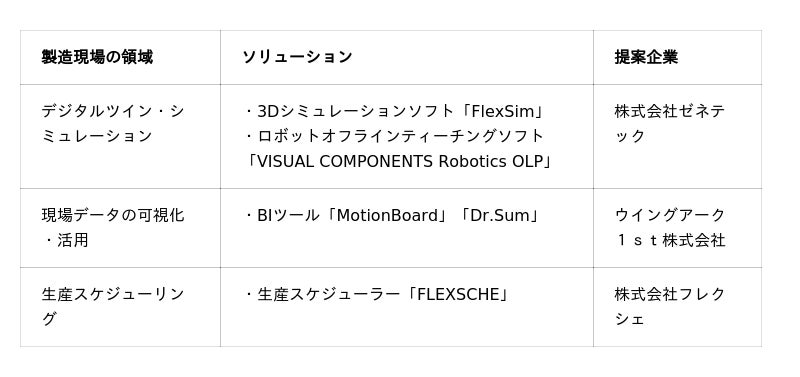
Task: Select the デジタルツイン・シミュレーション cell
Action: (x=120, y=136)
